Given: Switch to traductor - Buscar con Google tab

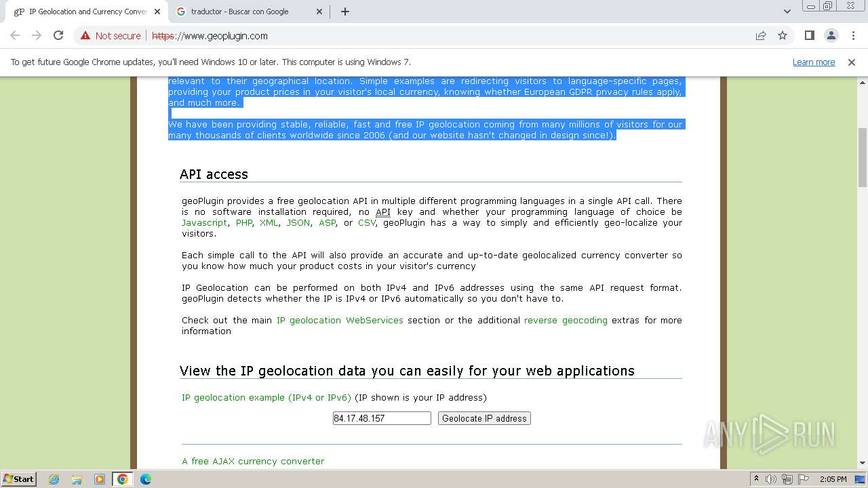Looking at the screenshot, I should click(x=249, y=12).
